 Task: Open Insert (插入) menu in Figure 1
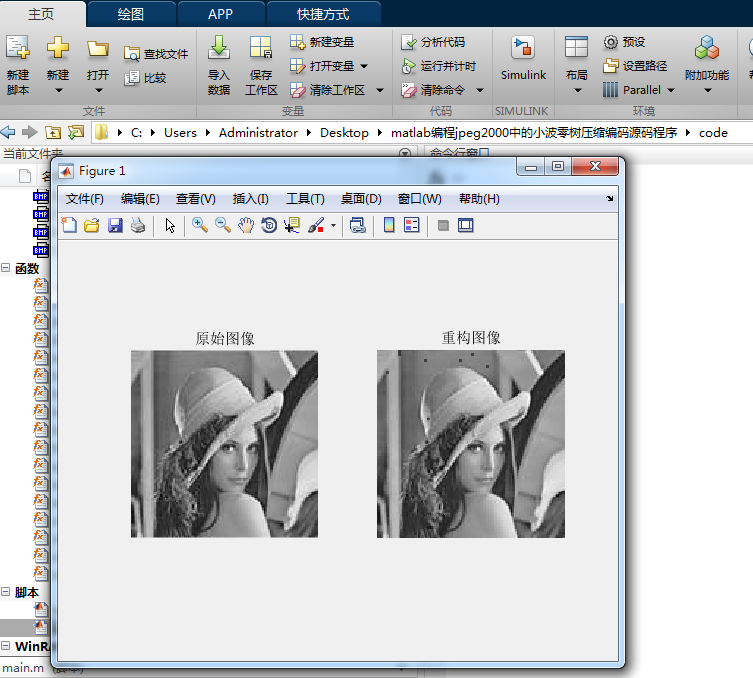(250, 198)
